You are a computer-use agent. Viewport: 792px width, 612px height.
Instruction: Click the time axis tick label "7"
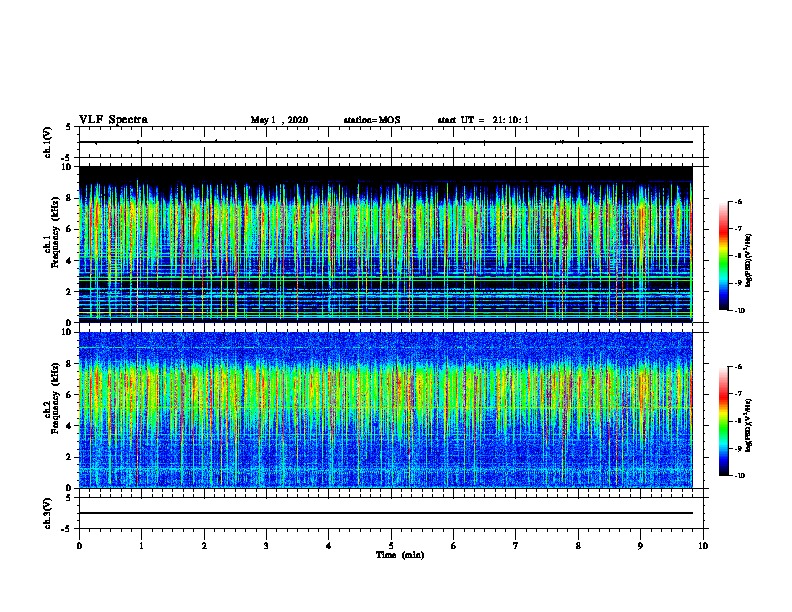click(x=516, y=546)
